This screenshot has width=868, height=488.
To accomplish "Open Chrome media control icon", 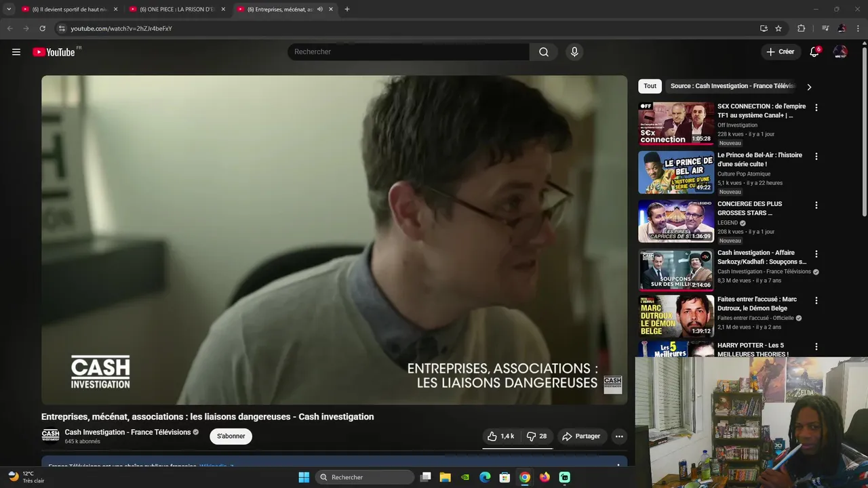I will click(x=825, y=28).
